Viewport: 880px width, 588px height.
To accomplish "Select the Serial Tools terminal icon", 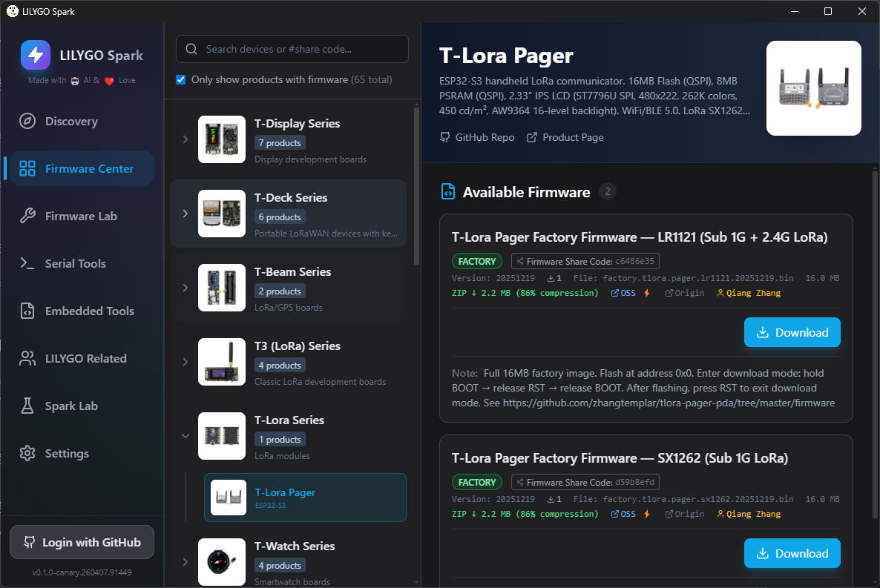I will 27,264.
